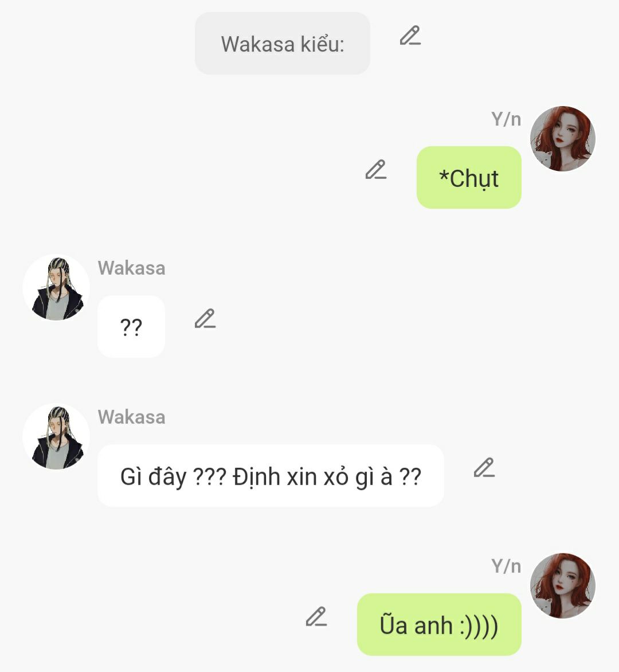Screen dimensions: 619x672
Task: Tap the green 'Ũa anh :))))' bubble
Action: (x=439, y=624)
